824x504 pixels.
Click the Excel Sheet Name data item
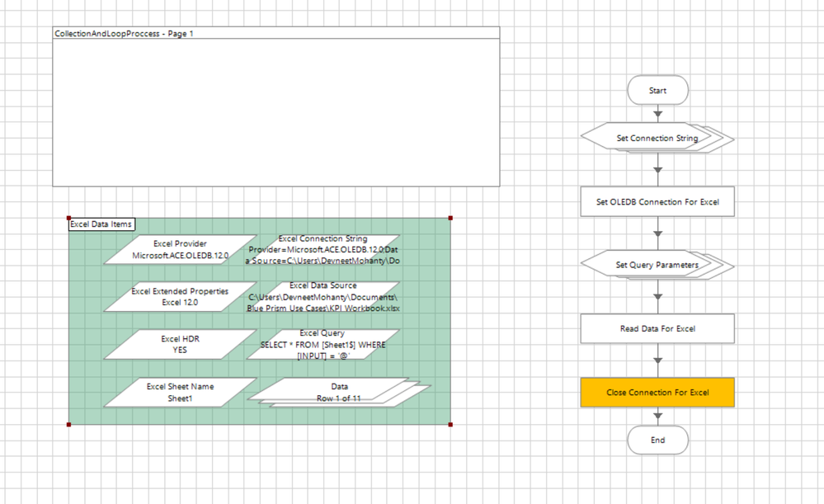tap(180, 392)
